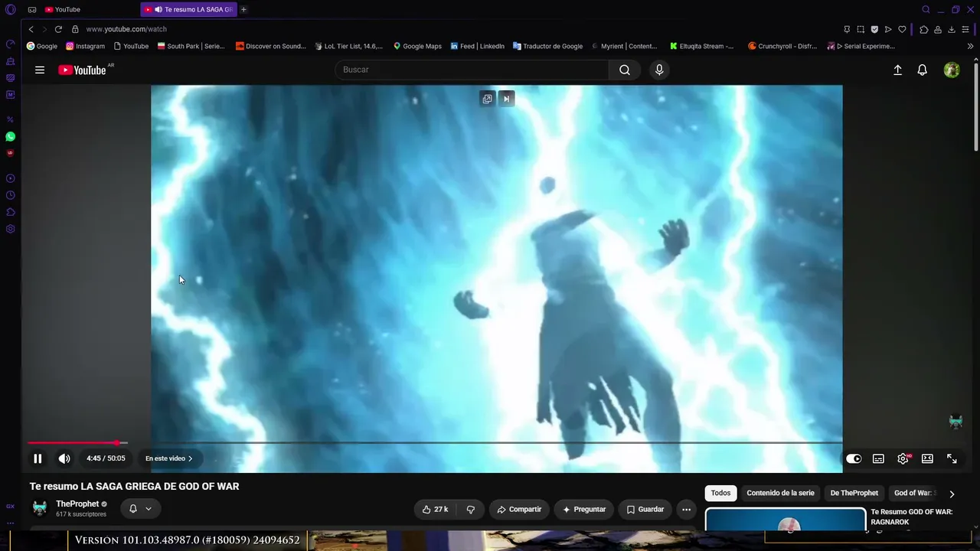The width and height of the screenshot is (980, 551).
Task: Enter fullscreen mode
Action: point(952,458)
